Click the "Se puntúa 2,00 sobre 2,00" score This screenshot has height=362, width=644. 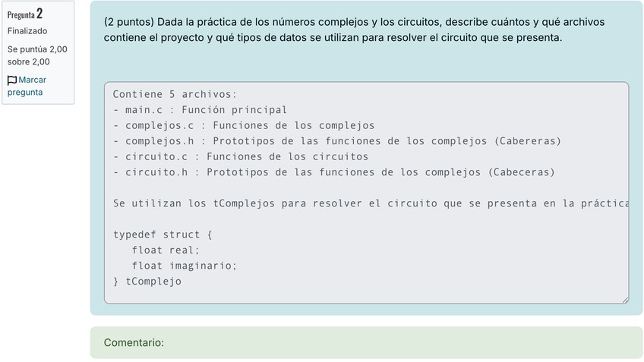tap(37, 55)
